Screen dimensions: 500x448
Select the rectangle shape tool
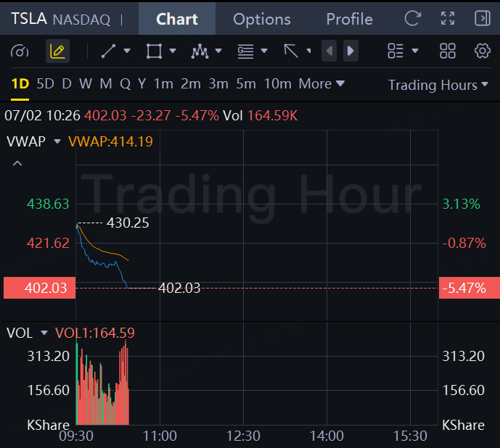(154, 51)
